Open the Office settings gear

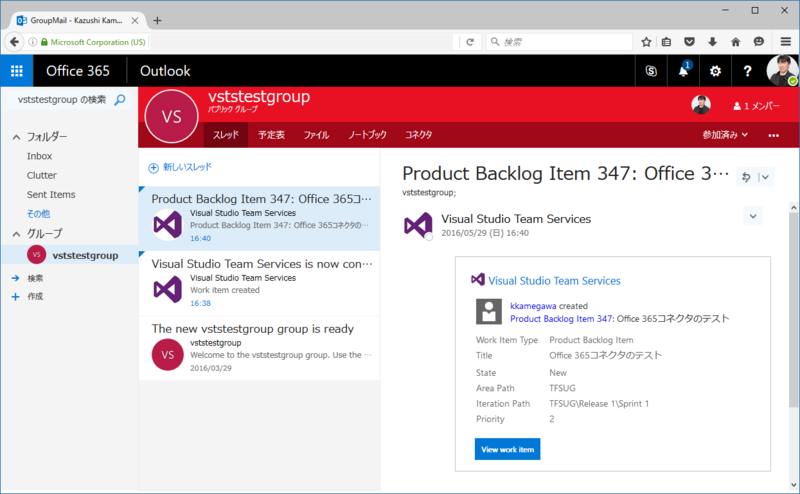(715, 71)
